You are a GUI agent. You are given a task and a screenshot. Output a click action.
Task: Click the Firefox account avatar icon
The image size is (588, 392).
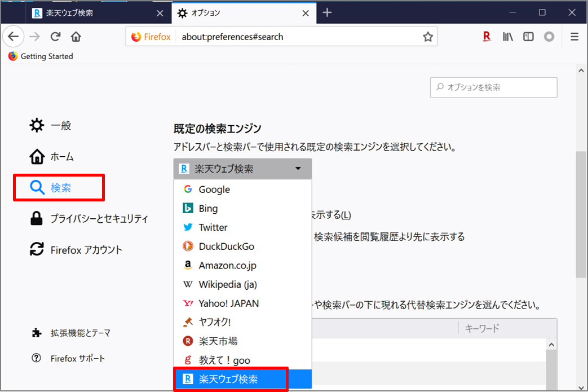pyautogui.click(x=549, y=37)
